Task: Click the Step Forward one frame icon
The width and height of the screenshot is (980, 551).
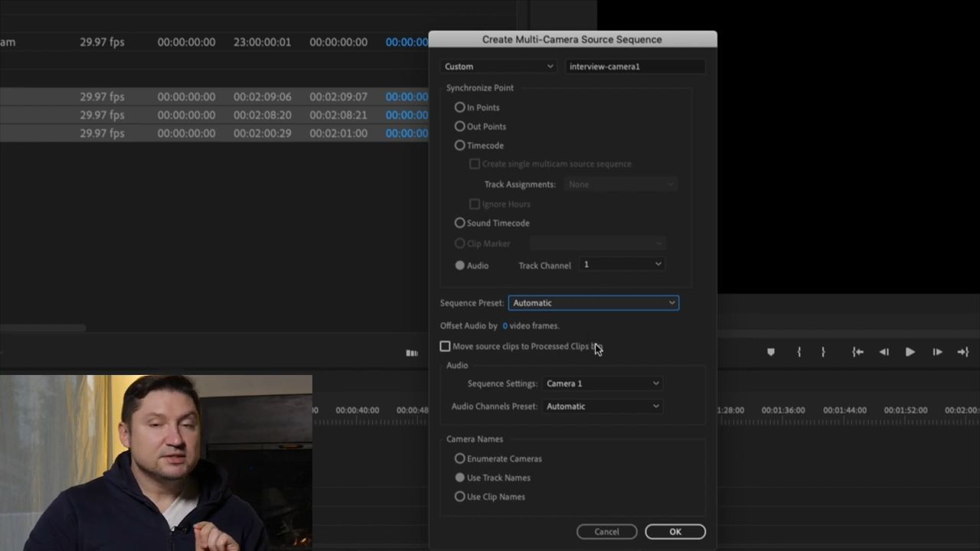Action: (937, 352)
